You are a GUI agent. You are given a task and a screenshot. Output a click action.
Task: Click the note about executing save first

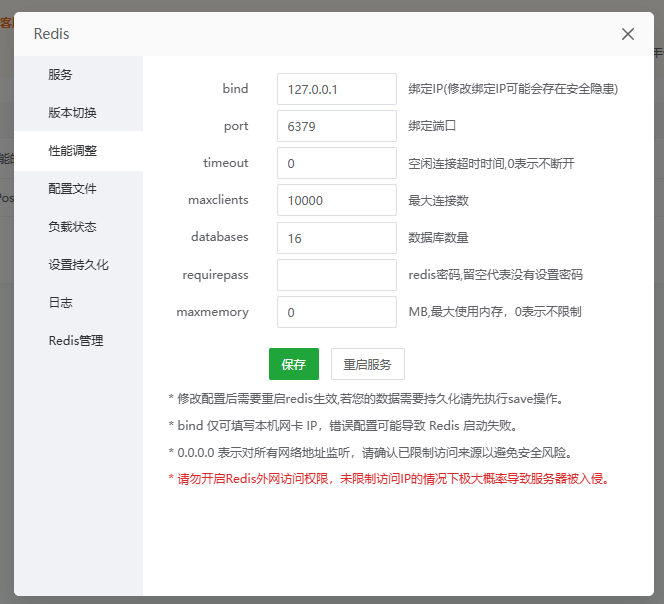click(366, 399)
